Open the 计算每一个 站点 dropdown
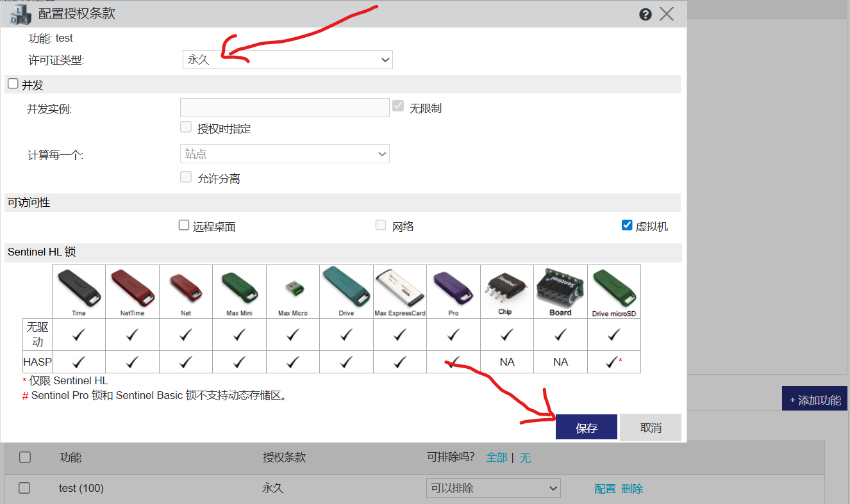 (285, 154)
